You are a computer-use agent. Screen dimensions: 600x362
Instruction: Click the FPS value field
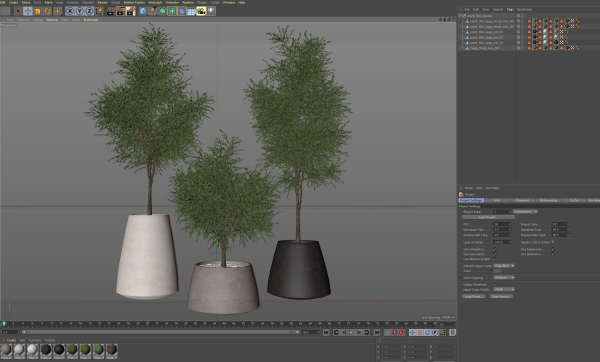502,224
